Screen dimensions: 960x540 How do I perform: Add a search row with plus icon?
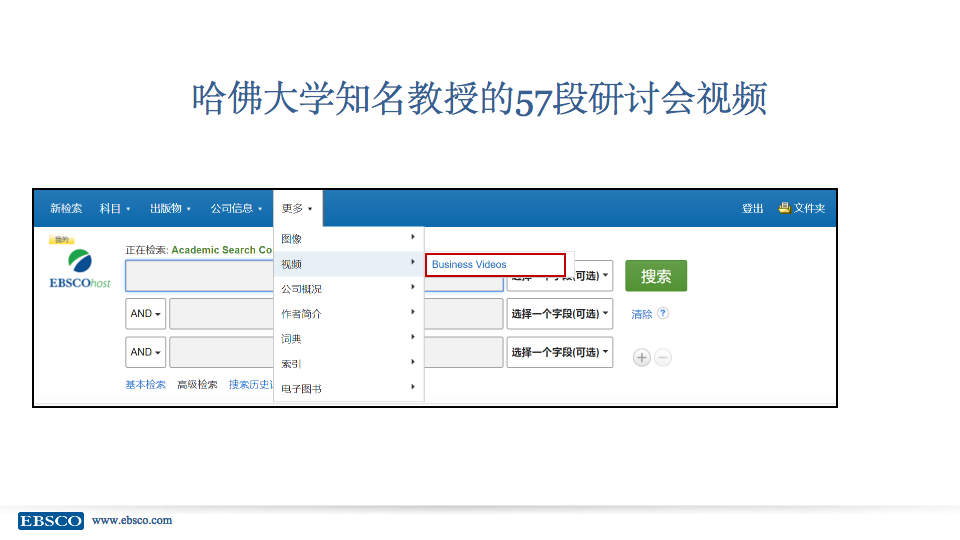642,358
